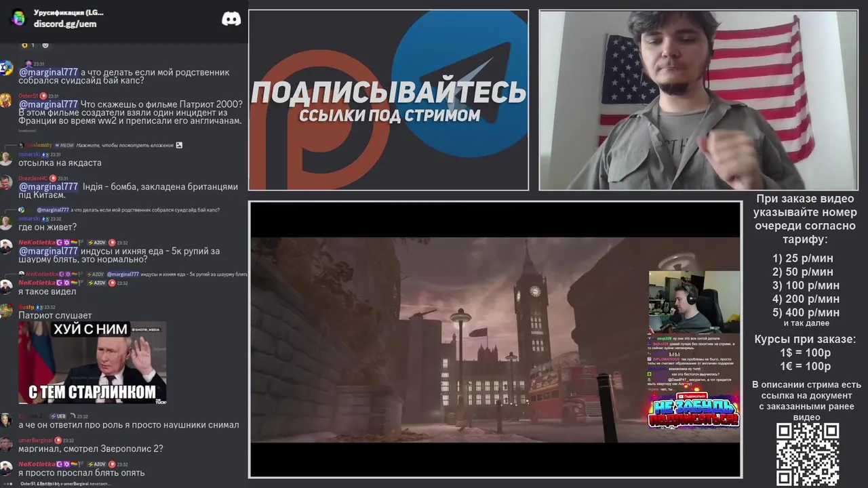Click minarski's avatar beside 'где он живет?'
The height and width of the screenshot is (488, 868).
pyautogui.click(x=6, y=223)
